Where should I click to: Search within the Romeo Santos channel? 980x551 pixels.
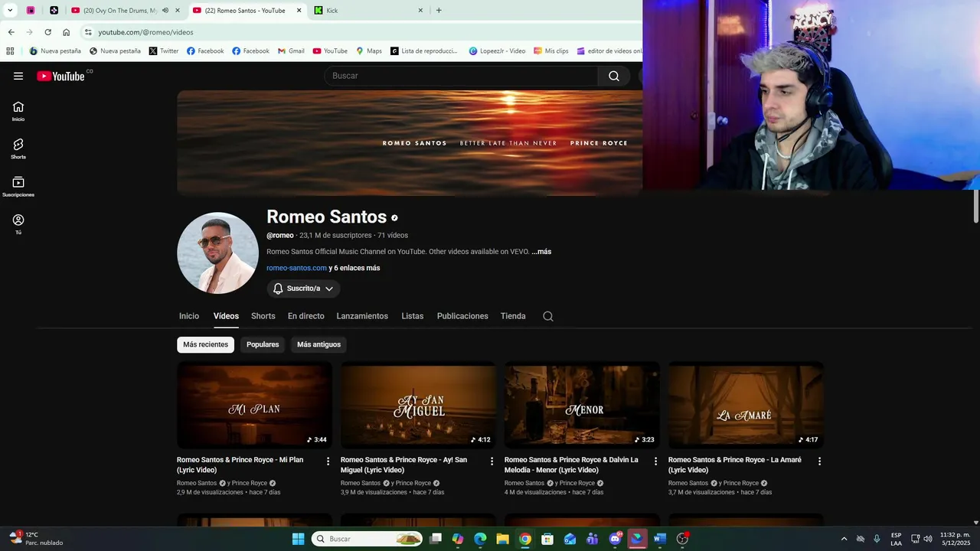tap(548, 316)
